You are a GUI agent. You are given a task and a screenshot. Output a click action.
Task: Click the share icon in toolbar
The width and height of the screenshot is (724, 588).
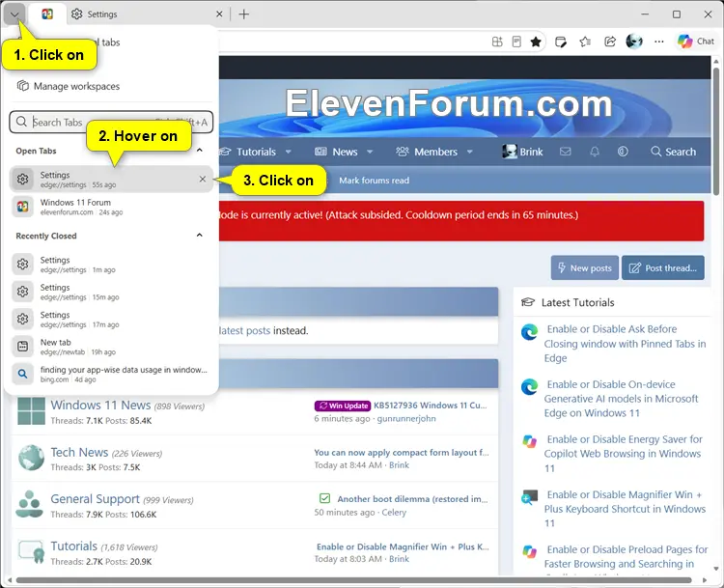(610, 42)
